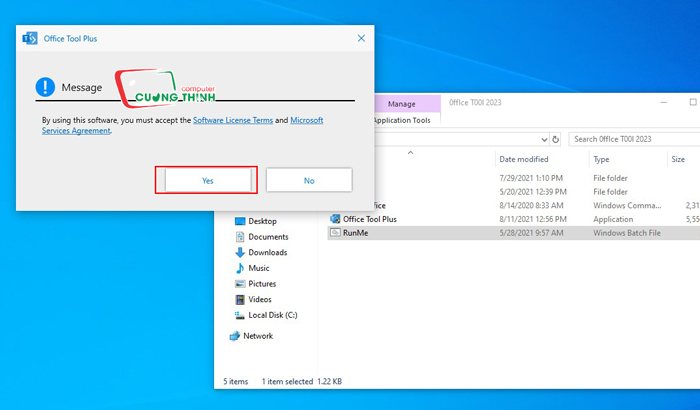Click the 8/11/2021 12:56 PM date cell

tap(533, 219)
